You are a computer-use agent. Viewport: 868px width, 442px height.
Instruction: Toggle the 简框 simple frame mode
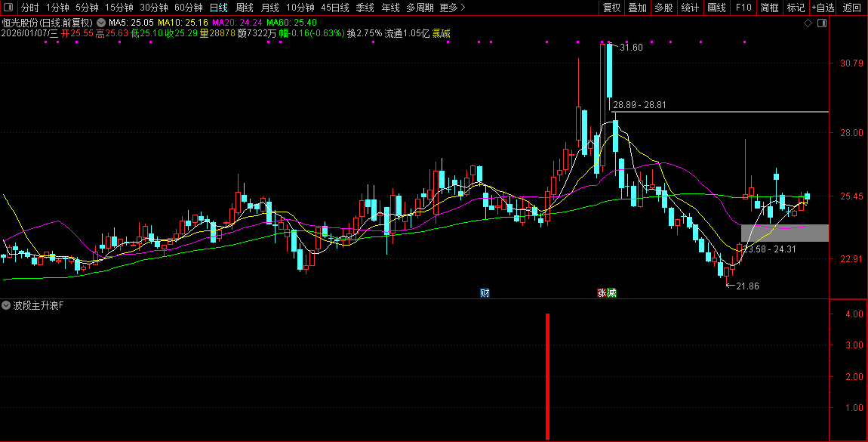769,8
